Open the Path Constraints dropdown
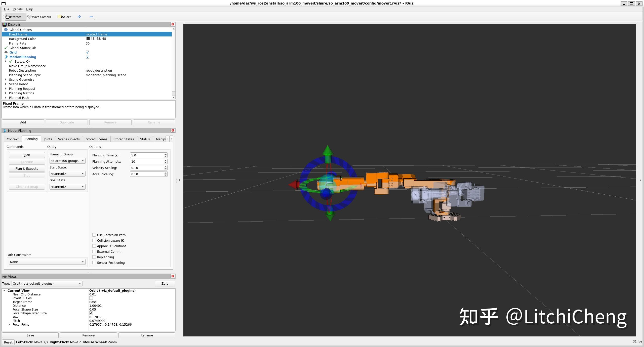 click(x=47, y=262)
